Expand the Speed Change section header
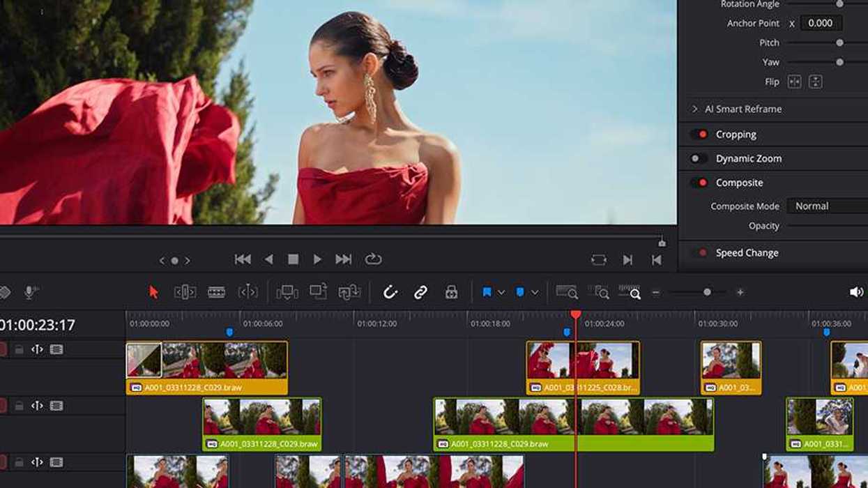 pyautogui.click(x=747, y=253)
